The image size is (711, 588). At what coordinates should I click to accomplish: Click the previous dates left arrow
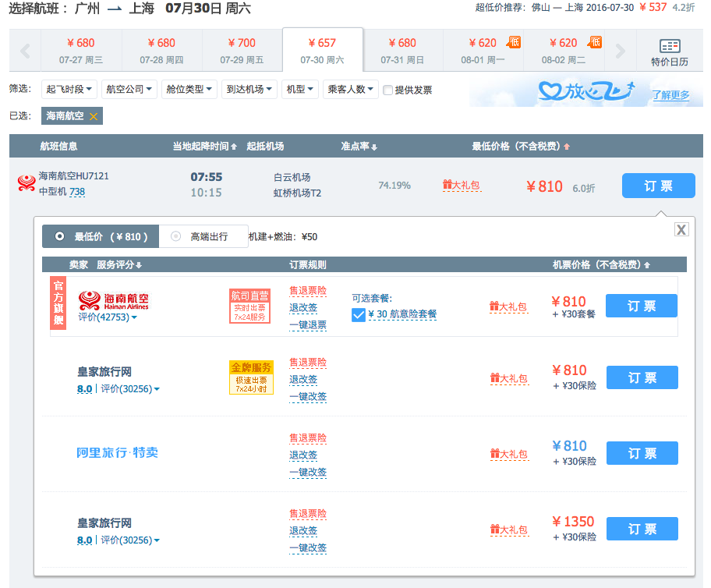pos(25,51)
